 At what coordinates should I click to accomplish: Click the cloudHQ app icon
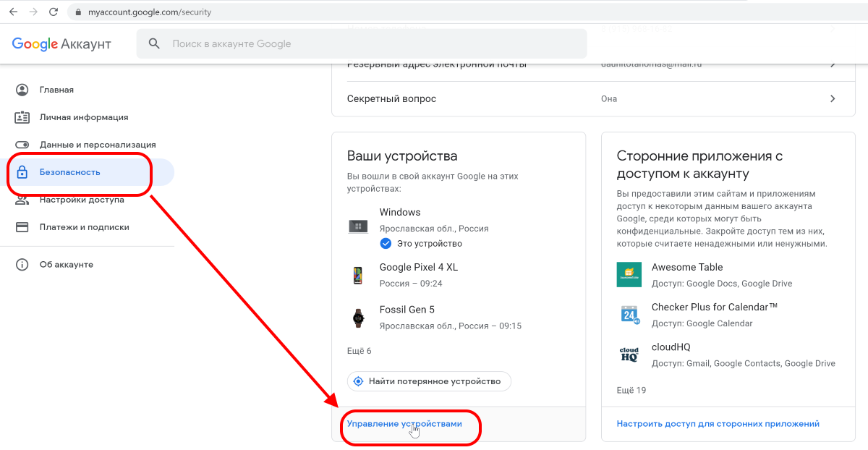(629, 355)
